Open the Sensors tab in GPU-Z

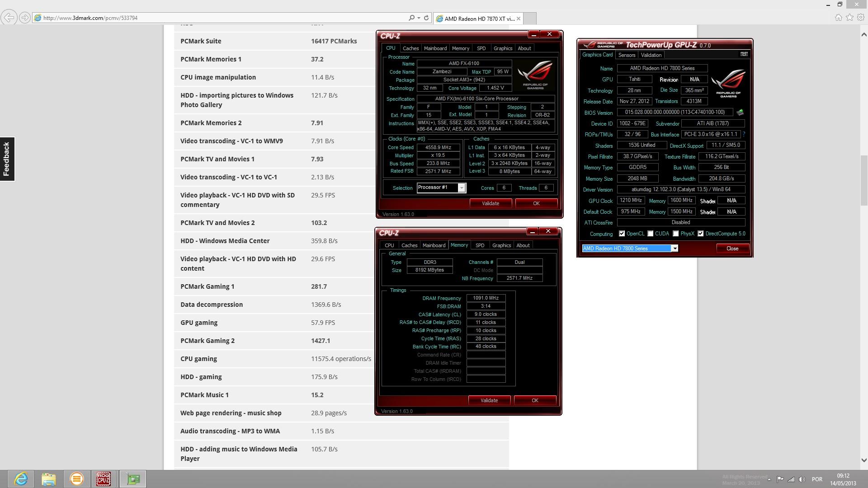(627, 55)
